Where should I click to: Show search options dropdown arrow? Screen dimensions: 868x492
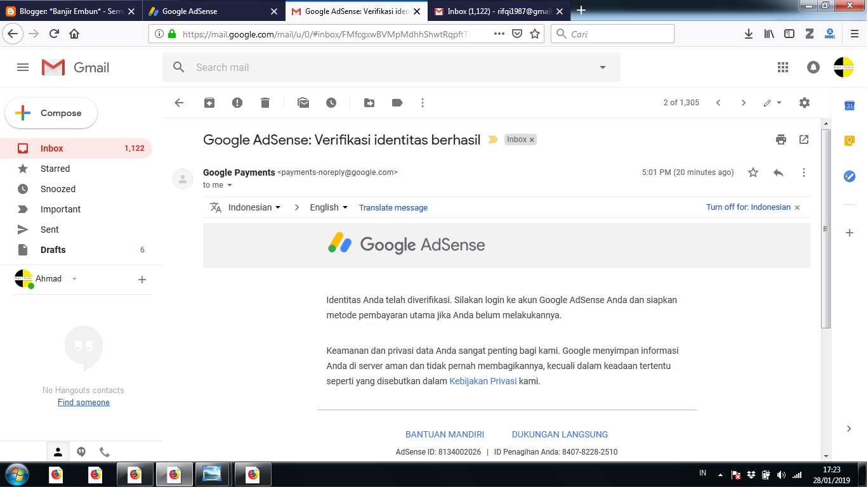(603, 67)
